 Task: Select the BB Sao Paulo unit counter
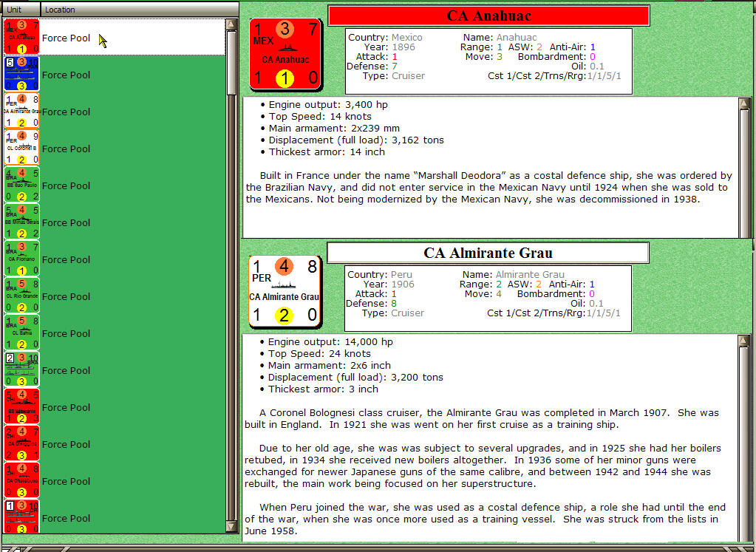click(x=21, y=185)
